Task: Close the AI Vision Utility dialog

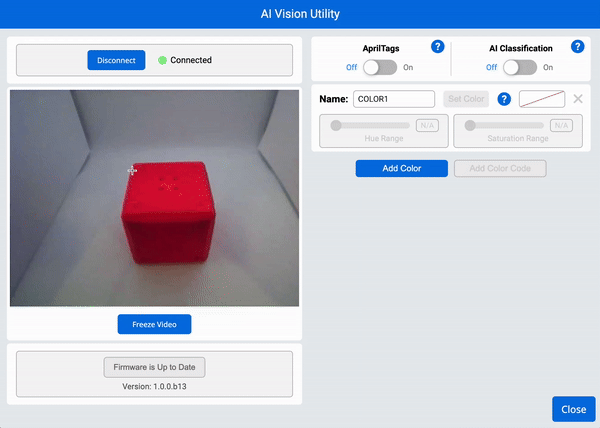Action: [573, 409]
